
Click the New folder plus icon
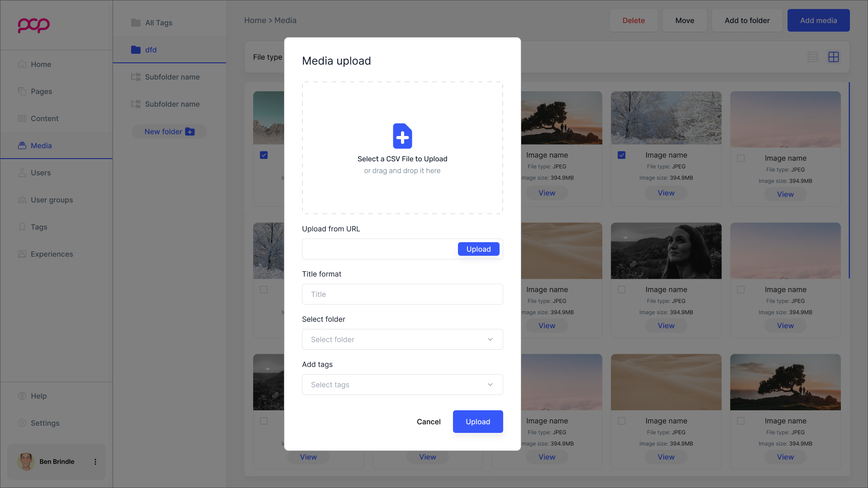[x=190, y=132]
